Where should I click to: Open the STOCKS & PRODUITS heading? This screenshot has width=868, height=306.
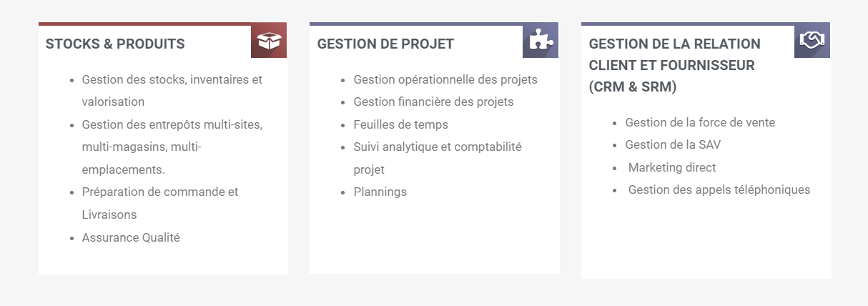115,44
